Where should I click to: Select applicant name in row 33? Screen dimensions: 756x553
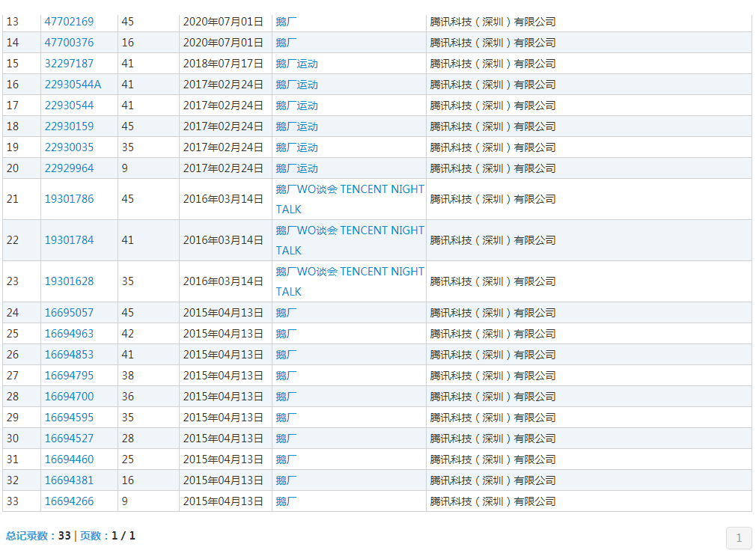click(493, 501)
